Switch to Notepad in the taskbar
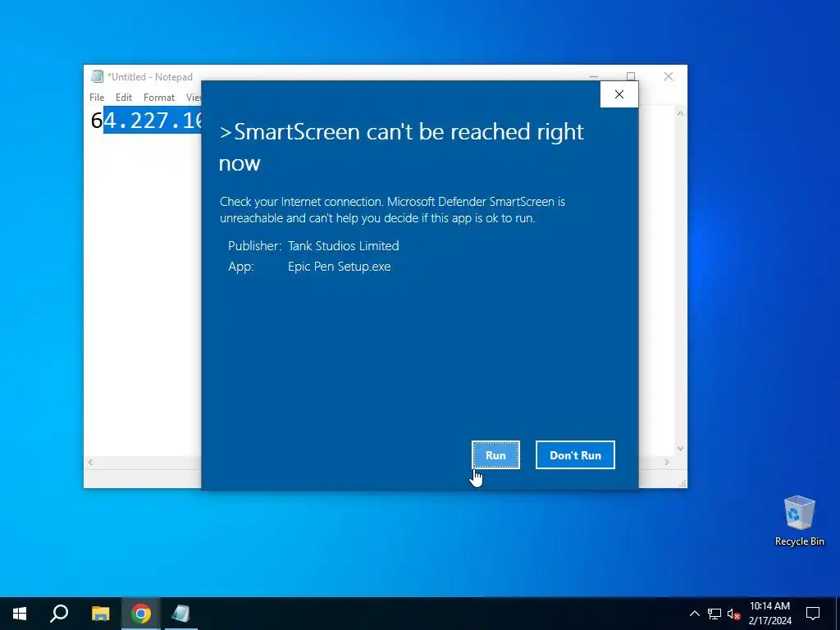Screen dimensions: 840x630 [x=180, y=614]
